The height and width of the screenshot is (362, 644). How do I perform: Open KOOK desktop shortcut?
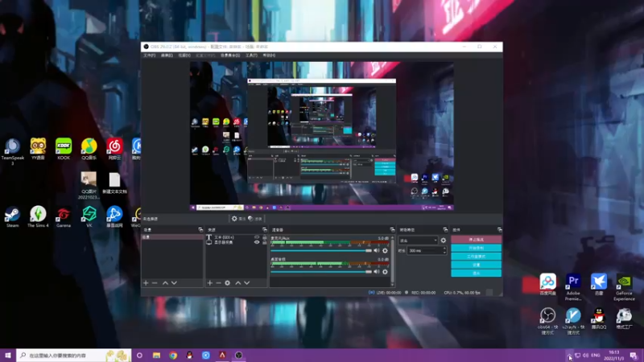64,149
